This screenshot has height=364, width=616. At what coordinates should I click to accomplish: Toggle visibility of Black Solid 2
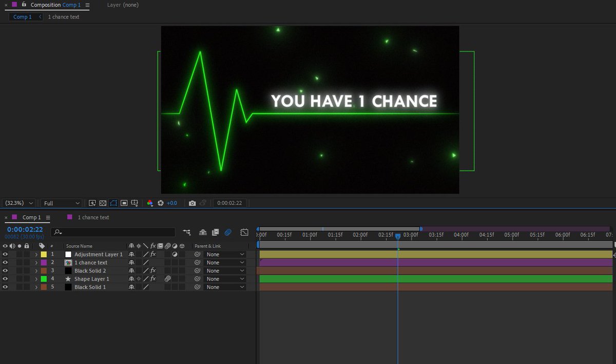(x=5, y=271)
